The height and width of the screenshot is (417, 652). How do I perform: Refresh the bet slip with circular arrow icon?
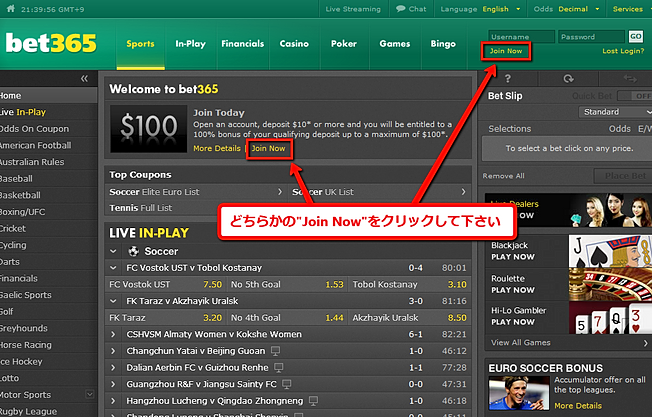(x=568, y=78)
